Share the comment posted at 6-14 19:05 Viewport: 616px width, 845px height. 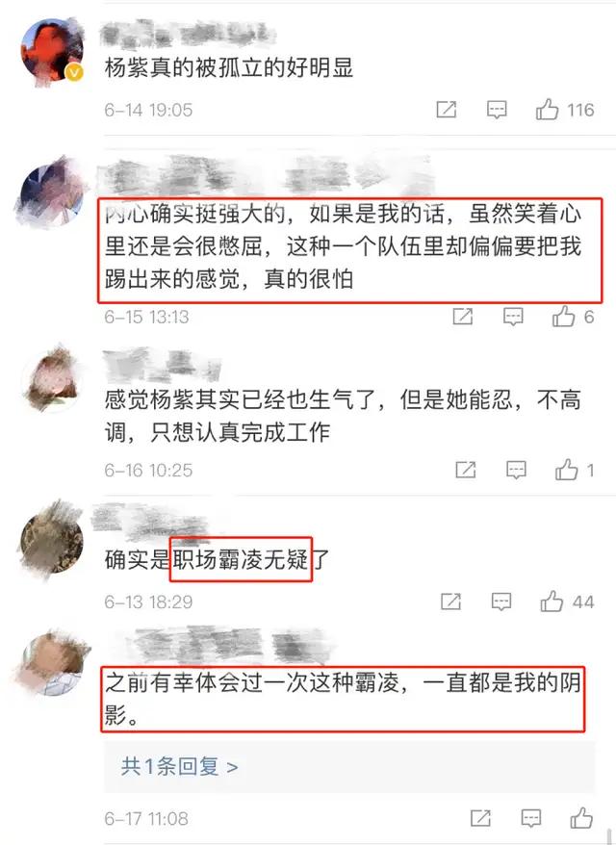(x=447, y=110)
